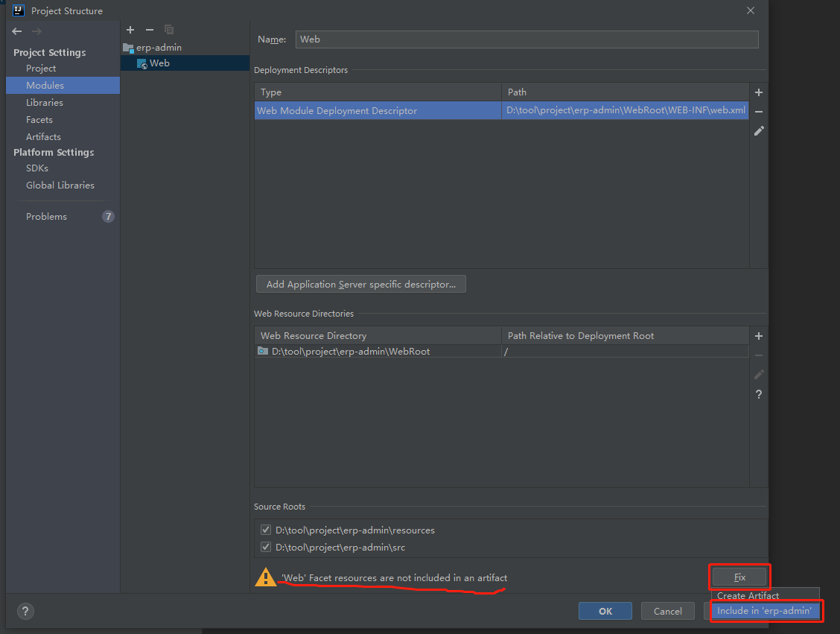
Task: Click the Path Relative to Deployment Root header
Action: click(x=626, y=335)
